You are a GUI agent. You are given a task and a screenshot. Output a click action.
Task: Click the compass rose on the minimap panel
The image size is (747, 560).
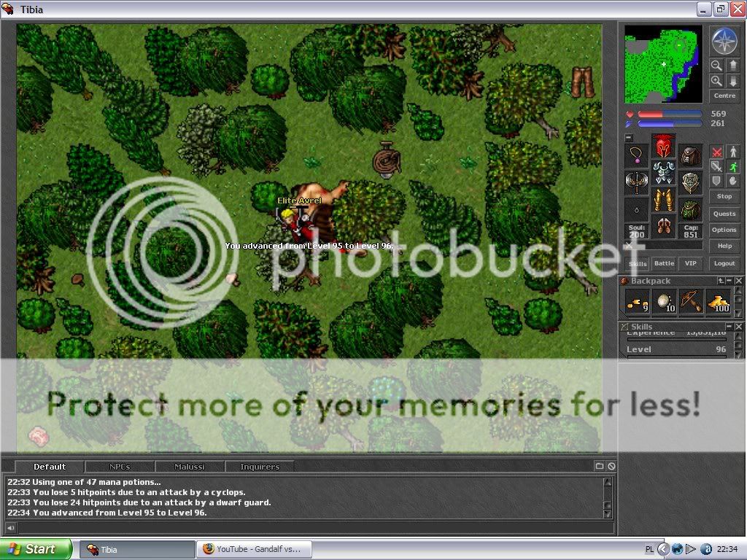pos(724,41)
